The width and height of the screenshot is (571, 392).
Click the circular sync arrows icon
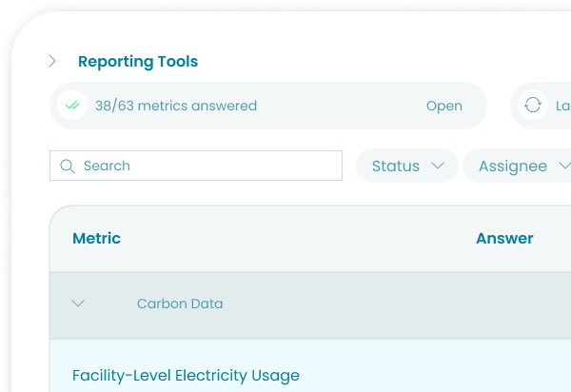533,106
